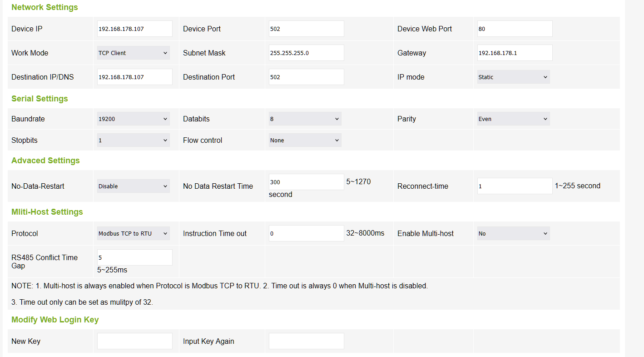The width and height of the screenshot is (644, 357).
Task: Click the RS485 Conflict Time Gap field
Action: tap(135, 257)
